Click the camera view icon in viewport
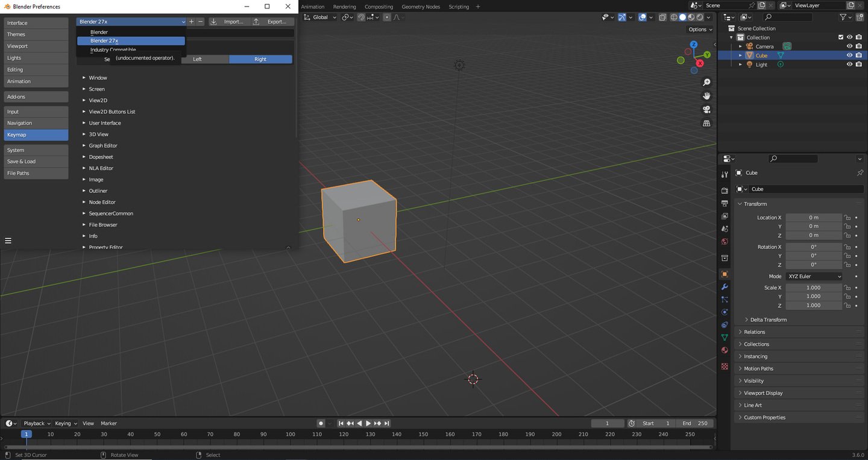This screenshot has height=460, width=868. (x=706, y=110)
